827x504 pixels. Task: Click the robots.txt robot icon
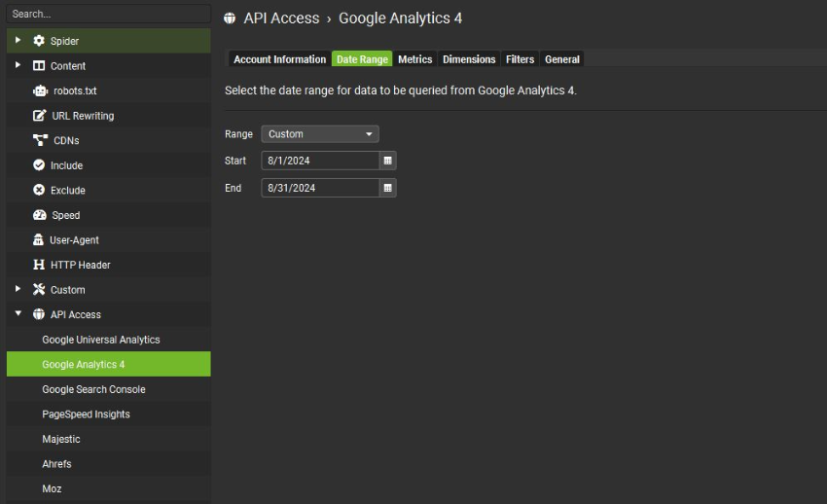40,90
